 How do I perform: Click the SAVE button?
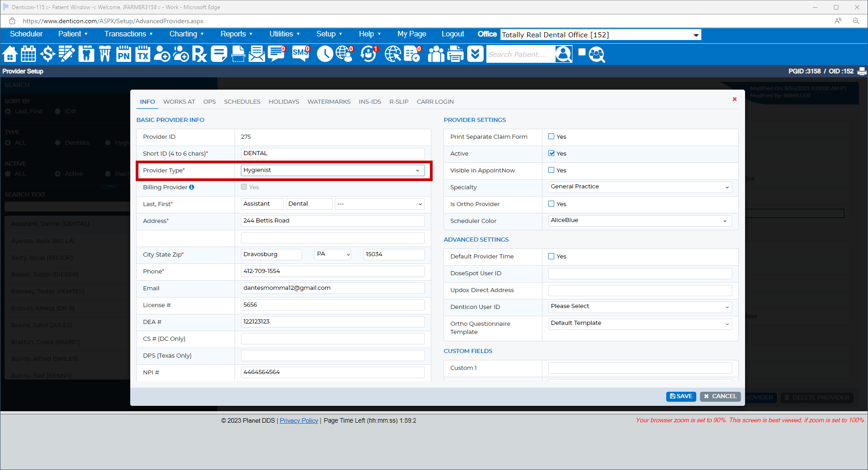pos(681,396)
